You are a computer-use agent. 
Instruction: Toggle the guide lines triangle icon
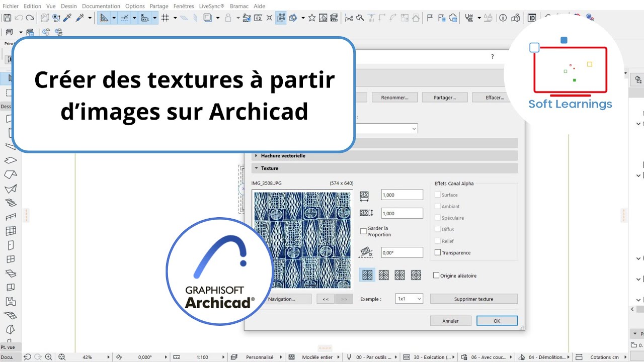pos(104,18)
